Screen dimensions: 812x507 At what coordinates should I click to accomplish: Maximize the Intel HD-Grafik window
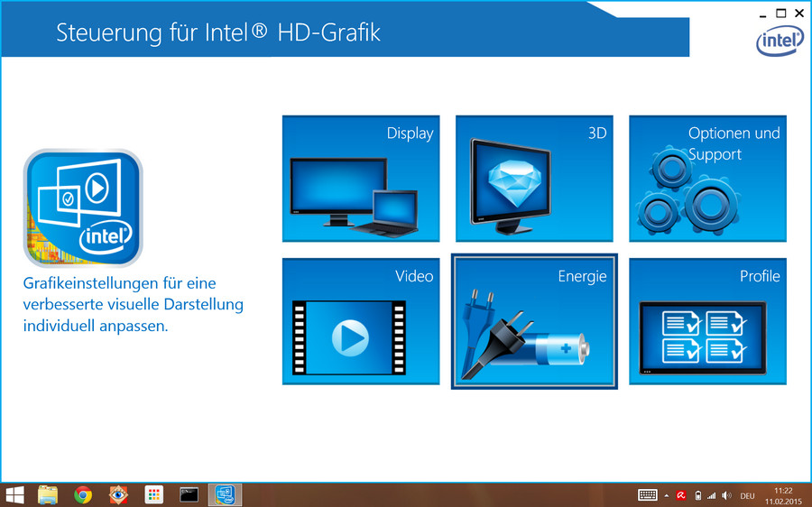coord(781,14)
